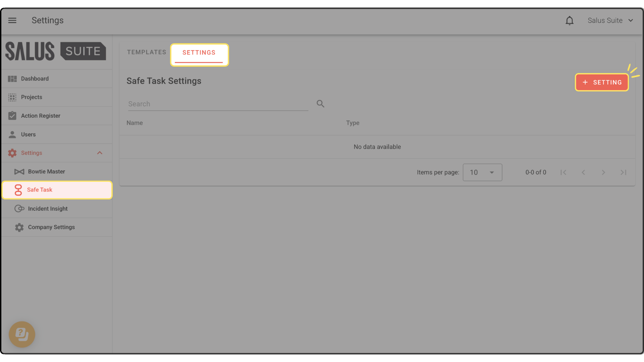Click the Search input field
Screen dimensions: 644x362
click(218, 104)
